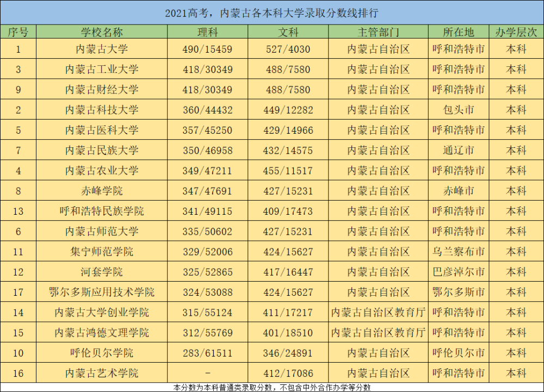
Task: Click the science score '283/61511'
Action: pyautogui.click(x=207, y=353)
